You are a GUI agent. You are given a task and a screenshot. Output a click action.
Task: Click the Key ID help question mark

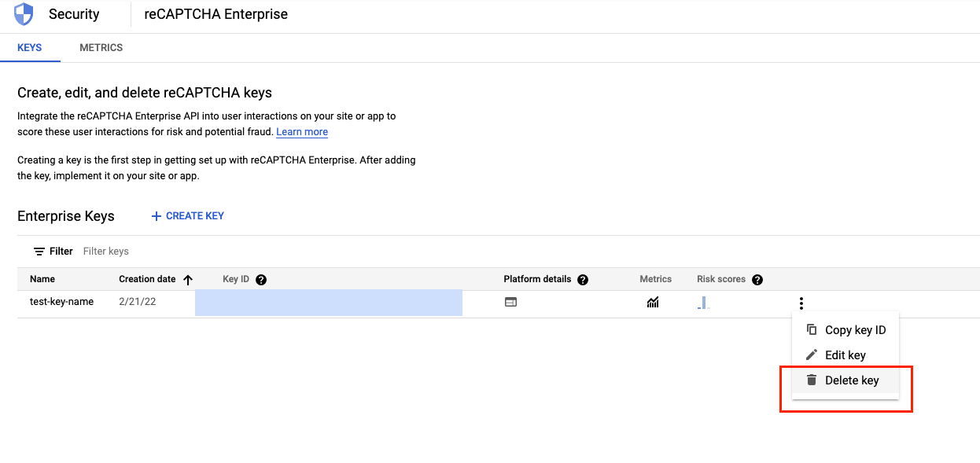[x=260, y=279]
